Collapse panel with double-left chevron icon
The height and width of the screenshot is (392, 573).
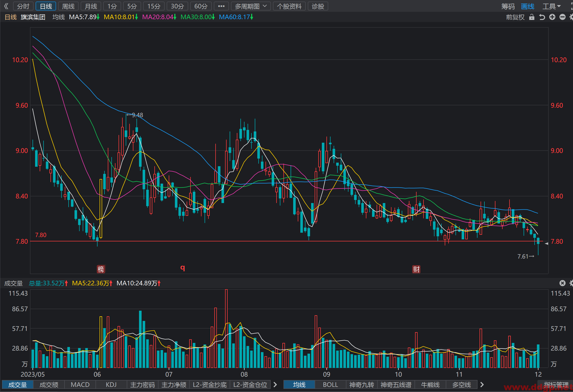(x=6, y=6)
